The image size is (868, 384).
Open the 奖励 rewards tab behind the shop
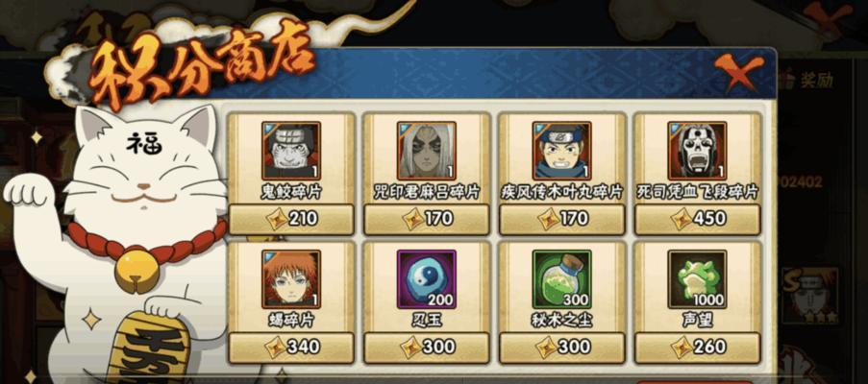810,81
